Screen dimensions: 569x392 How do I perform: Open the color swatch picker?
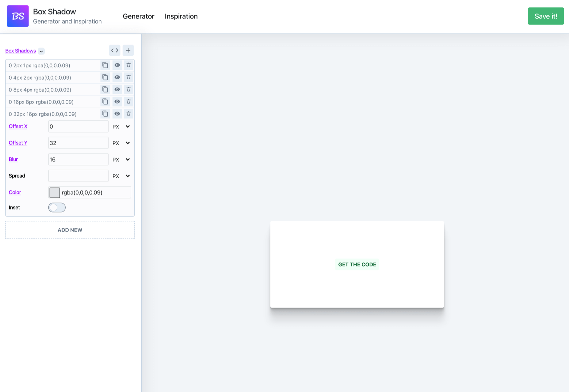click(55, 193)
